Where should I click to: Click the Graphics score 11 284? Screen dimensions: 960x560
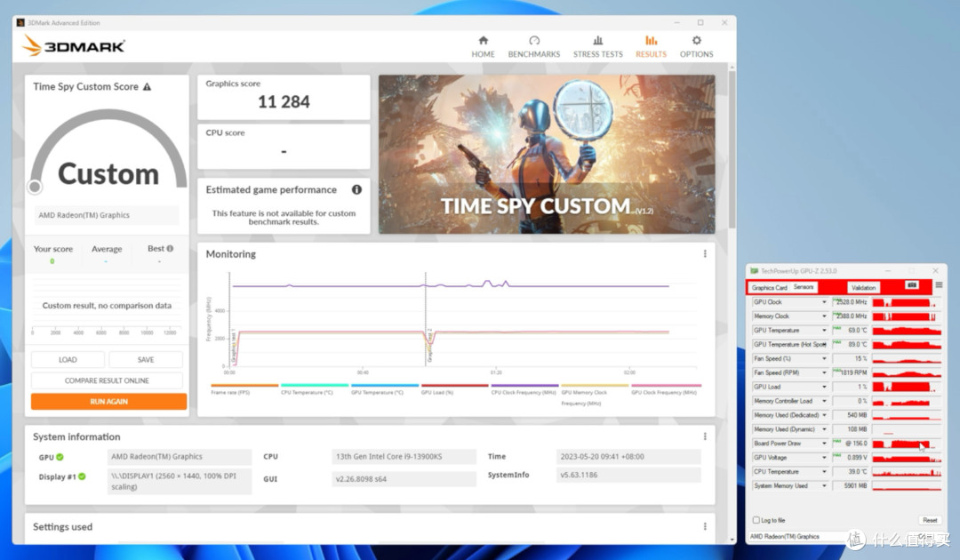pos(284,101)
